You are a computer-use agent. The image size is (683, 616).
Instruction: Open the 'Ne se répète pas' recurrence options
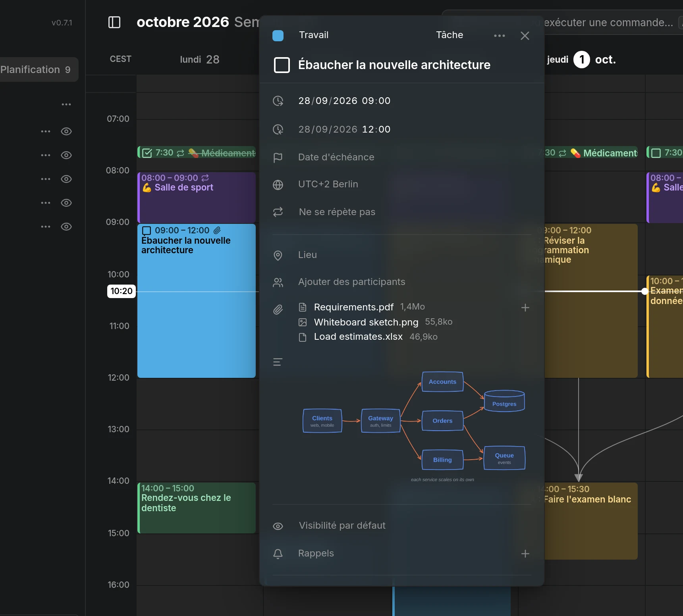[x=337, y=212]
